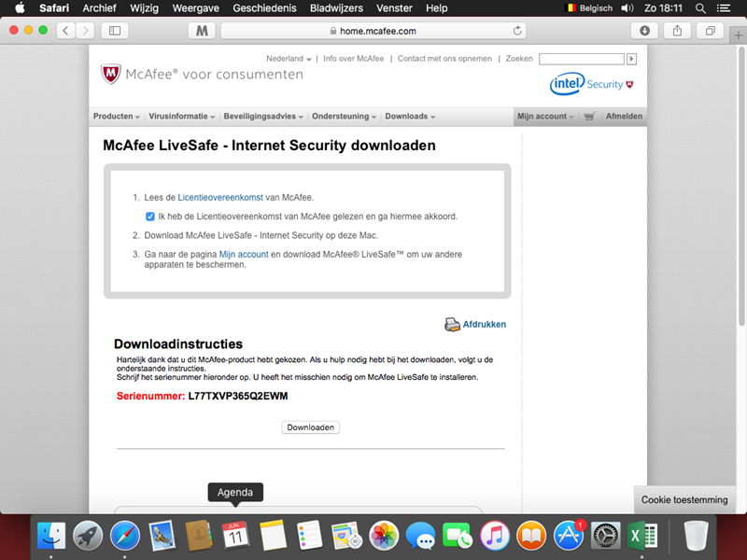Click the Safari forward arrow
Image resolution: width=747 pixels, height=560 pixels.
(85, 31)
